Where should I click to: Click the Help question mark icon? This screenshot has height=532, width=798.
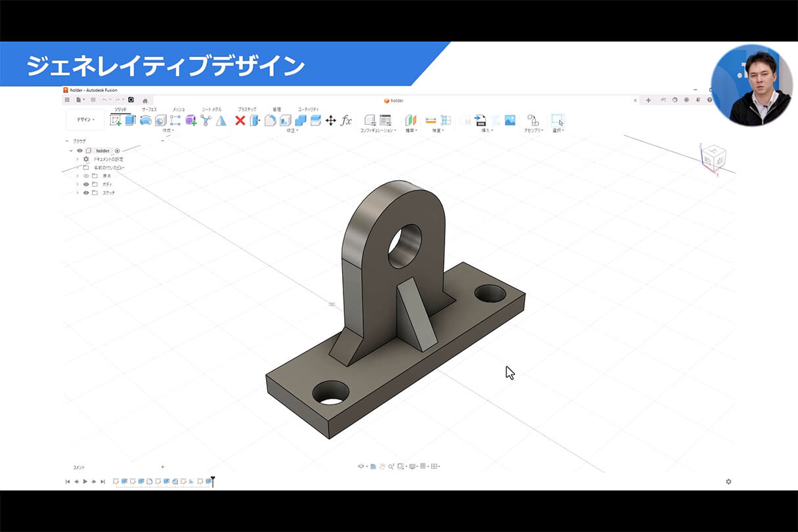(x=709, y=100)
